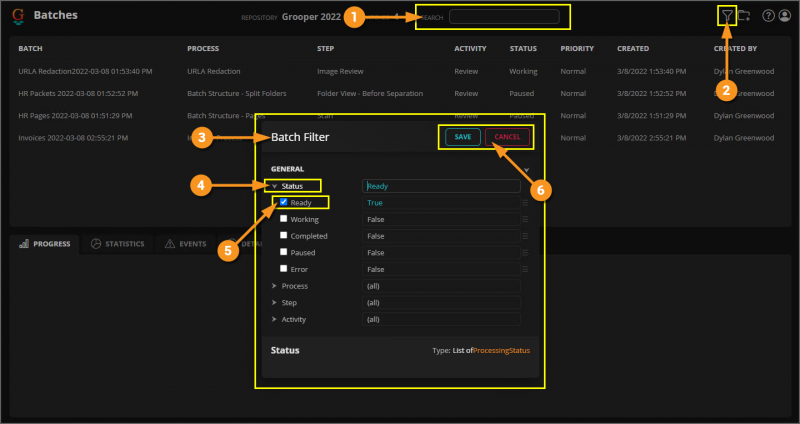Click the menu handle beside Completed False
This screenshot has width=800, height=424.
525,236
